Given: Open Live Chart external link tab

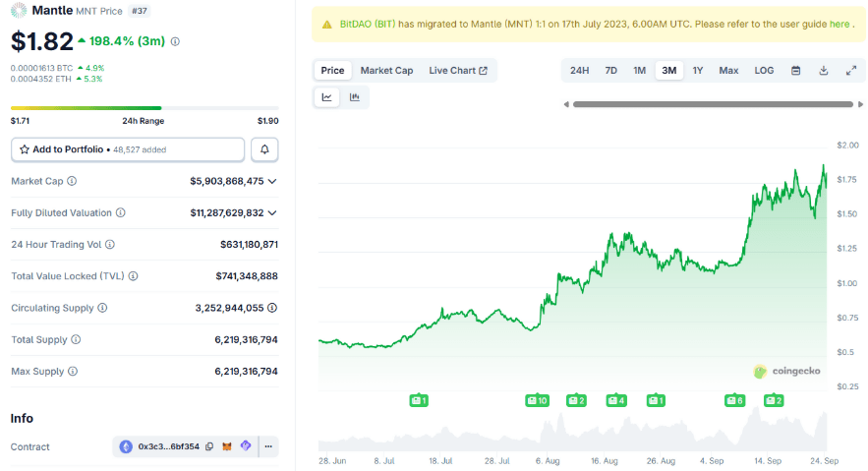Looking at the screenshot, I should (458, 70).
